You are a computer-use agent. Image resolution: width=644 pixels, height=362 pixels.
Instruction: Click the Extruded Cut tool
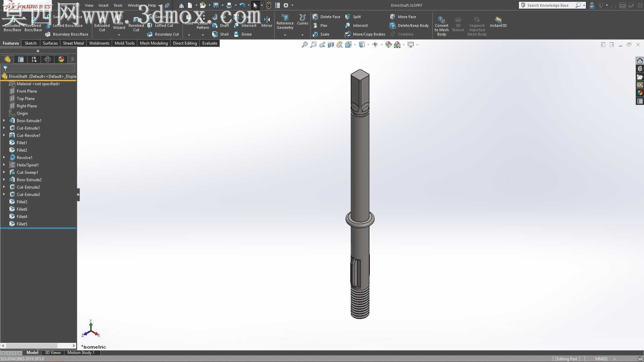102,24
